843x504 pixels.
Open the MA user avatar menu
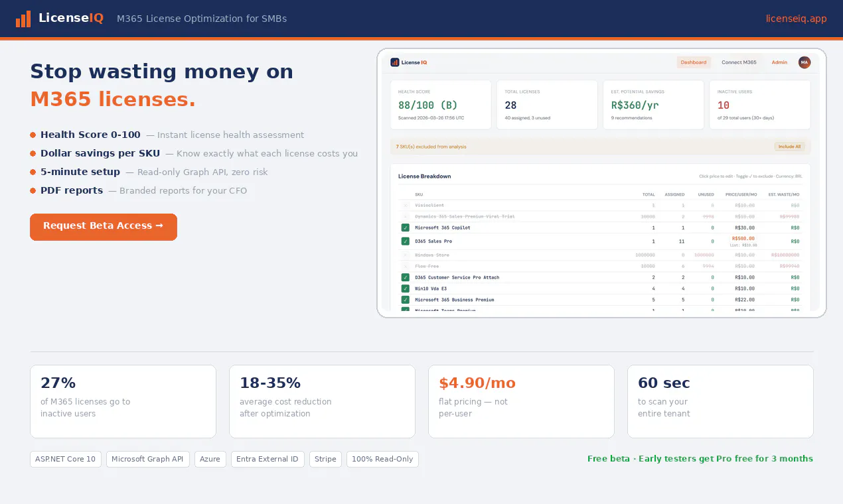click(x=805, y=62)
